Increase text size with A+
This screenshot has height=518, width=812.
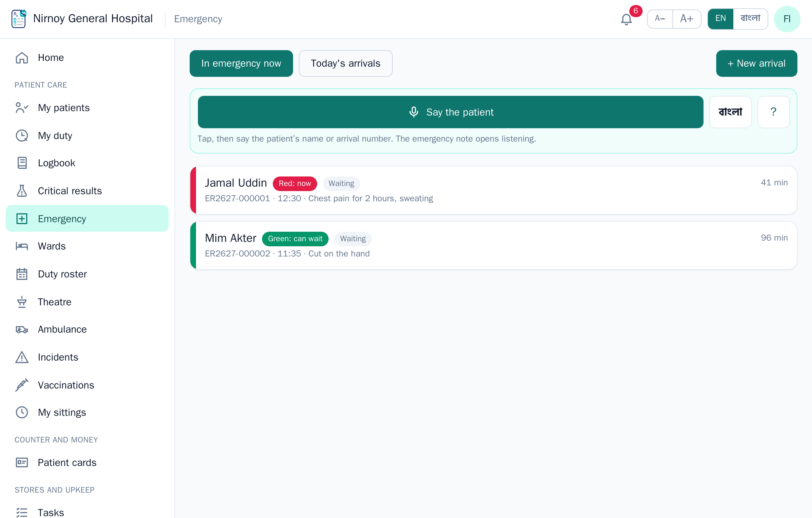pos(687,18)
